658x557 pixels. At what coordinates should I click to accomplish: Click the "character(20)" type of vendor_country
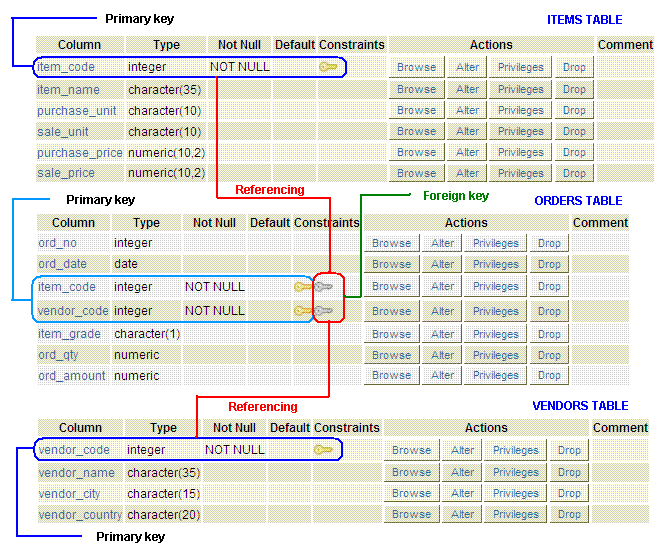(x=164, y=515)
